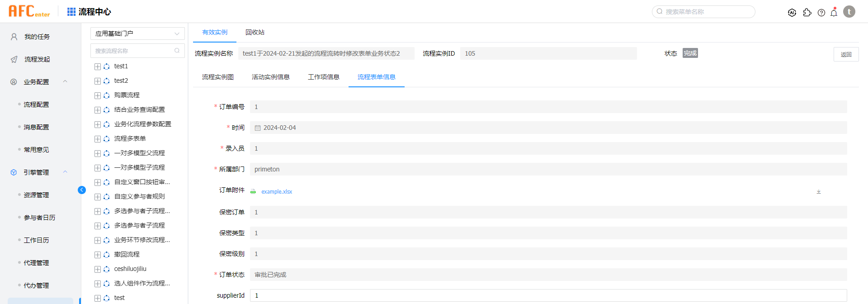The image size is (868, 304).
Task: Click the puzzle piece plugin icon
Action: click(x=807, y=13)
